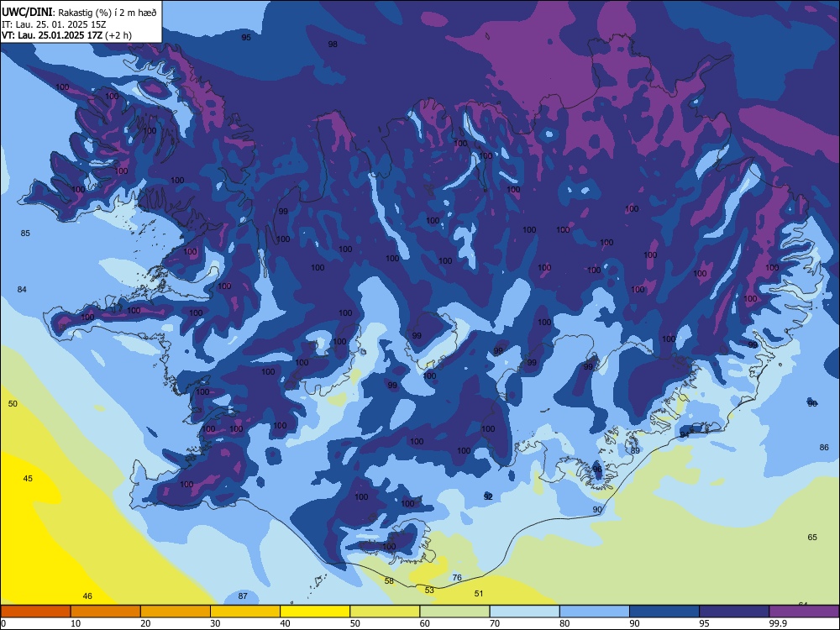Click the 70 tick label on legend

pos(495,623)
